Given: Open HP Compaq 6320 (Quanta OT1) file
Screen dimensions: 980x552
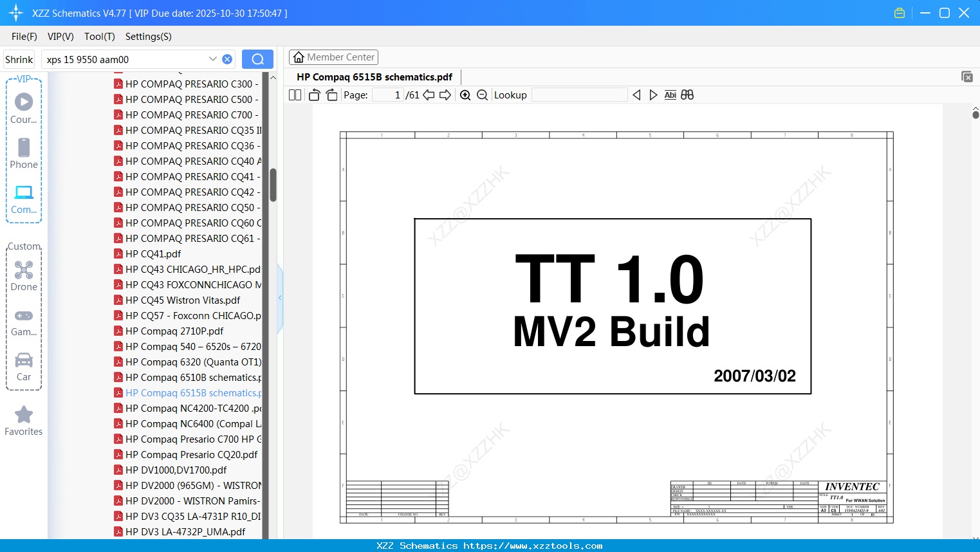Looking at the screenshot, I should pos(187,362).
